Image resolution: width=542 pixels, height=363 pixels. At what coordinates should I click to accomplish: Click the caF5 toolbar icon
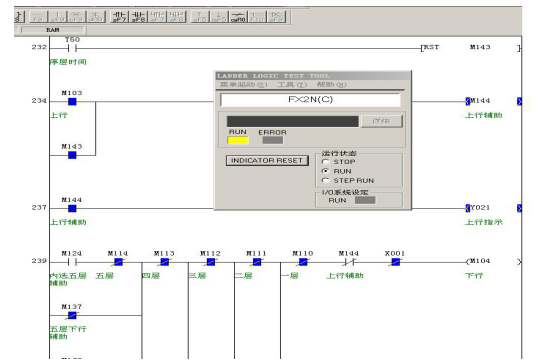coord(219,16)
